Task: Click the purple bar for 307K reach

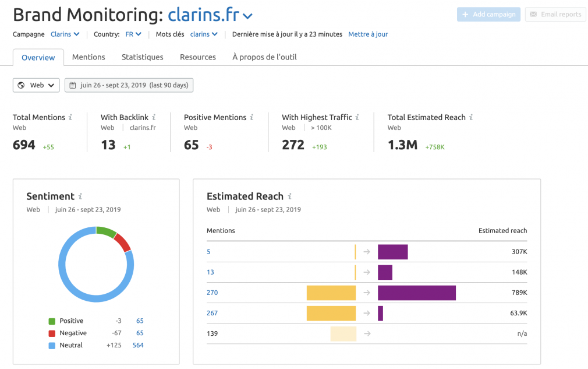Action: [393, 252]
